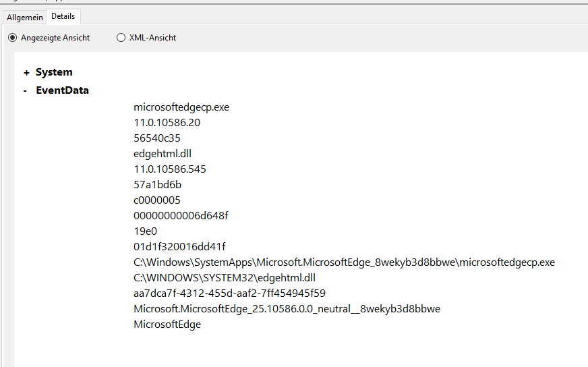Choose the XML-Ansicht radio option

coord(121,38)
